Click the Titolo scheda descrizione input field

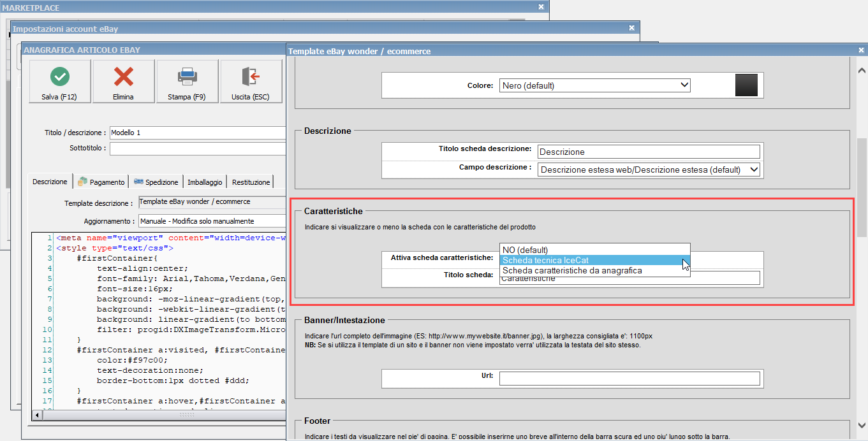click(x=649, y=152)
